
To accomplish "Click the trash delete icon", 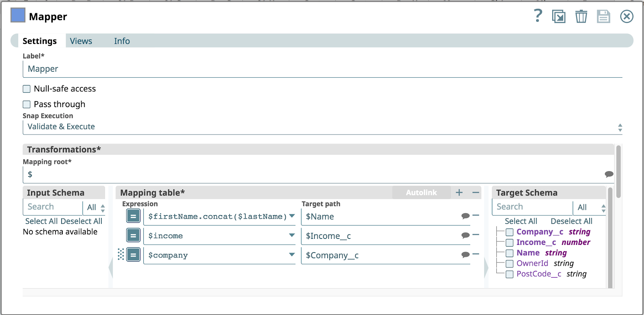I will click(581, 17).
